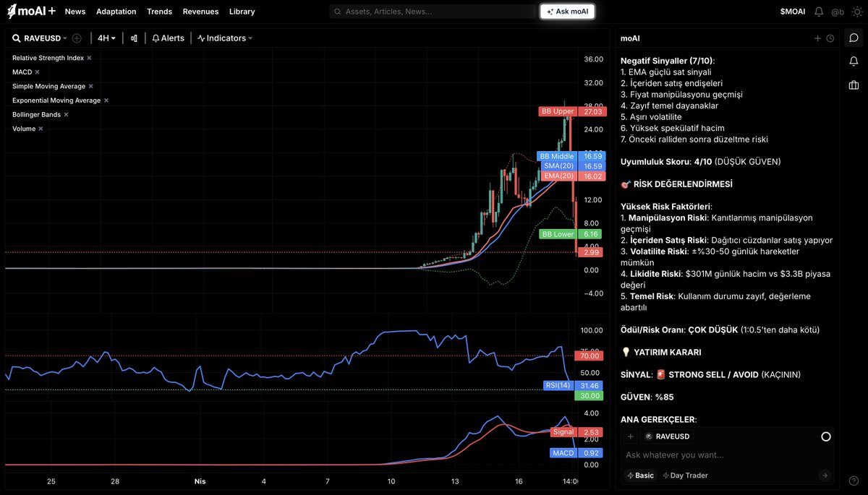
Task: Click the RSI(14) 31.46 label
Action: pos(574,386)
